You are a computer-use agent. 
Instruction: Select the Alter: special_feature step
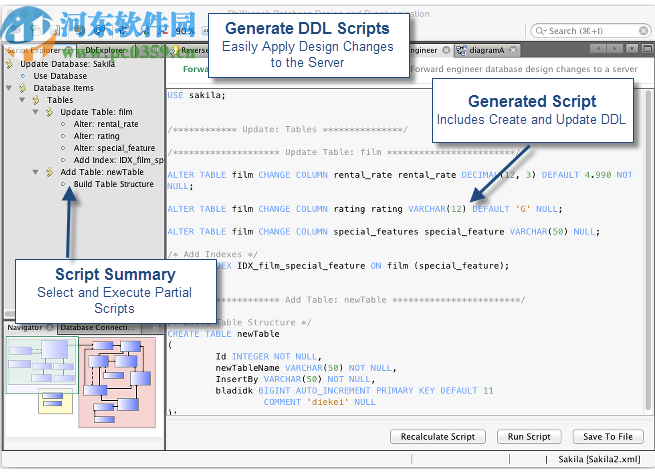pos(114,148)
